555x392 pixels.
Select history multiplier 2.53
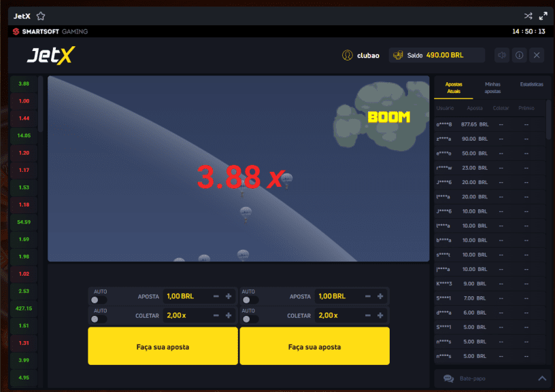[x=24, y=291]
